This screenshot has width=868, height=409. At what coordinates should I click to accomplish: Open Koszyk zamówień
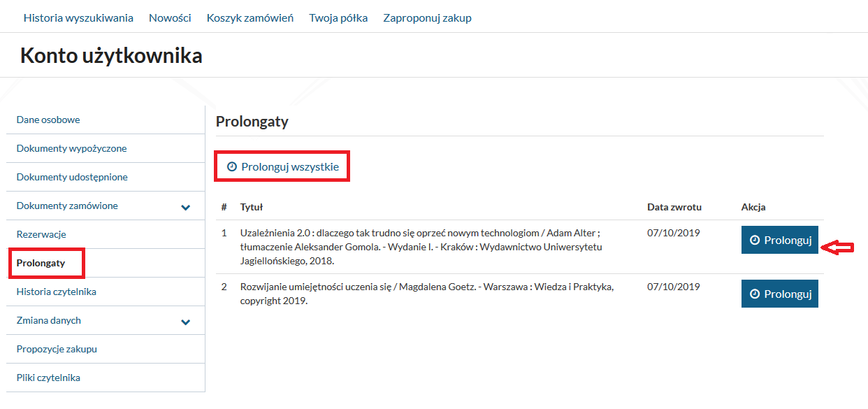coord(250,18)
